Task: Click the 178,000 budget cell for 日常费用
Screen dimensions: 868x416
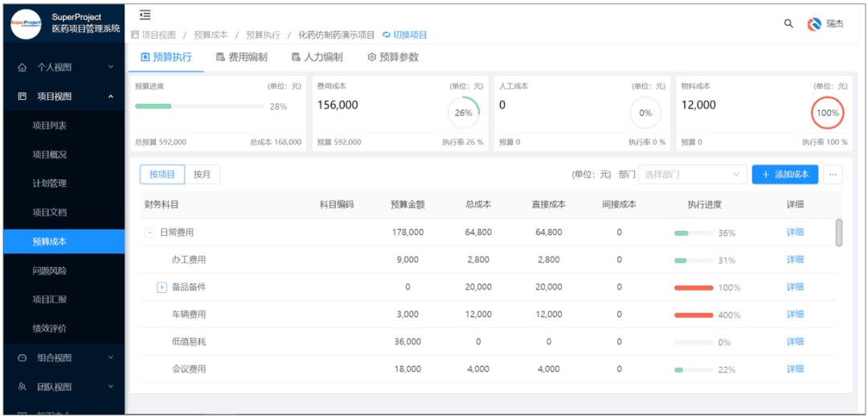Action: coord(407,232)
